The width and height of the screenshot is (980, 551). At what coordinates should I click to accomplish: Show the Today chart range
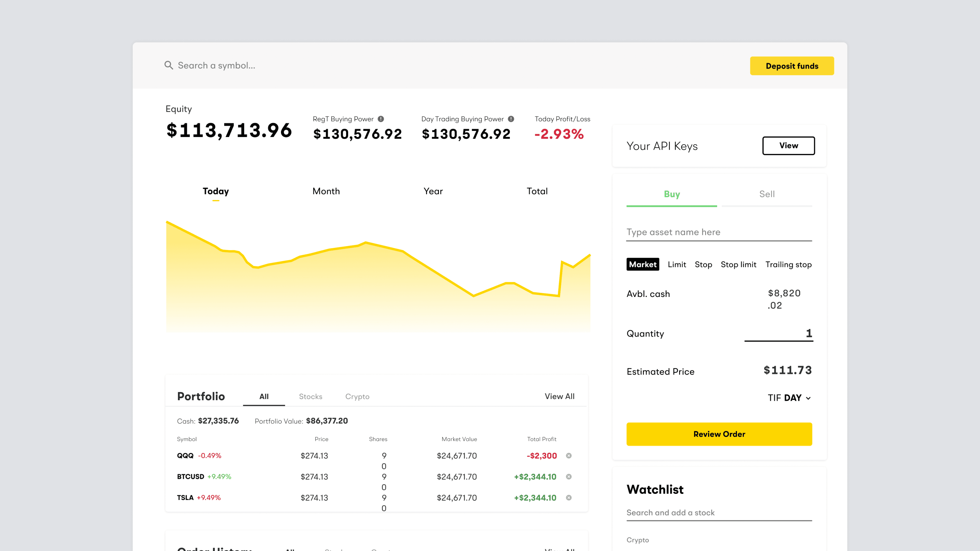coord(216,191)
